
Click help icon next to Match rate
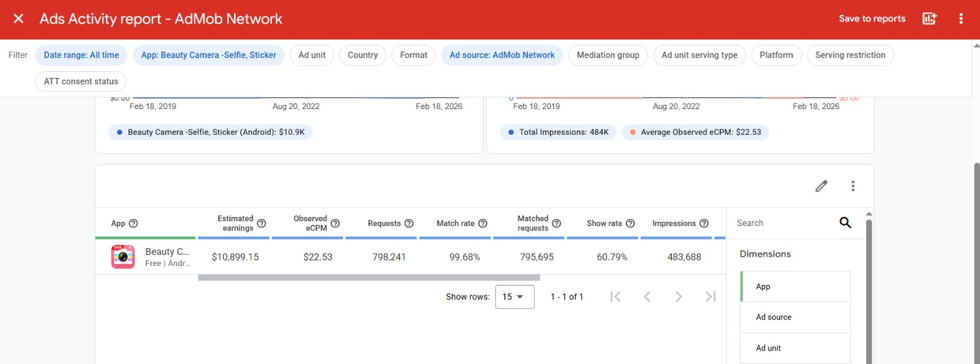pos(483,224)
